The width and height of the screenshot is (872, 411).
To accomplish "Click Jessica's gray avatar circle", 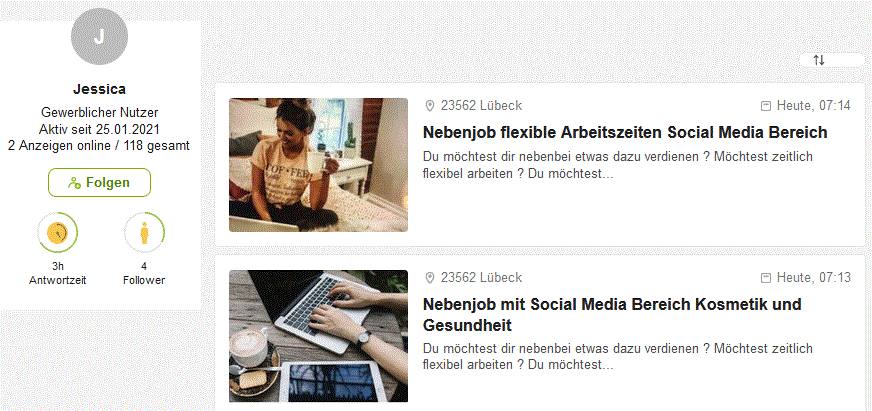I will click(x=100, y=36).
